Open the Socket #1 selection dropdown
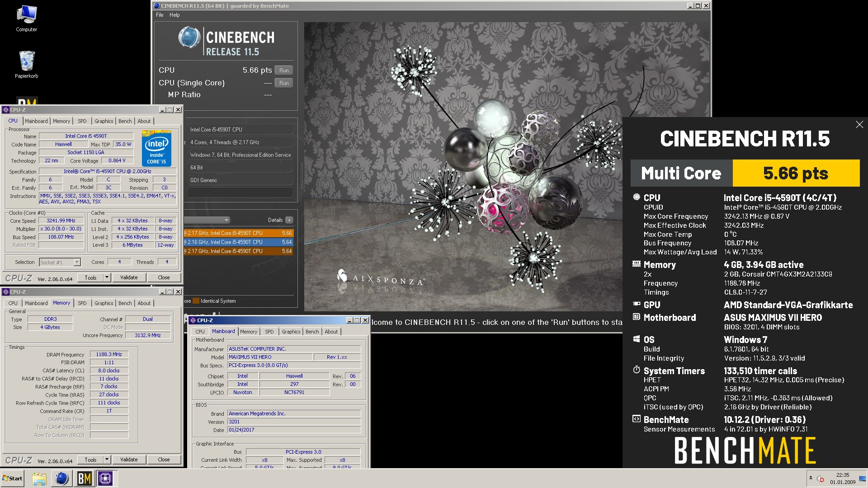The image size is (868, 488). (x=60, y=262)
